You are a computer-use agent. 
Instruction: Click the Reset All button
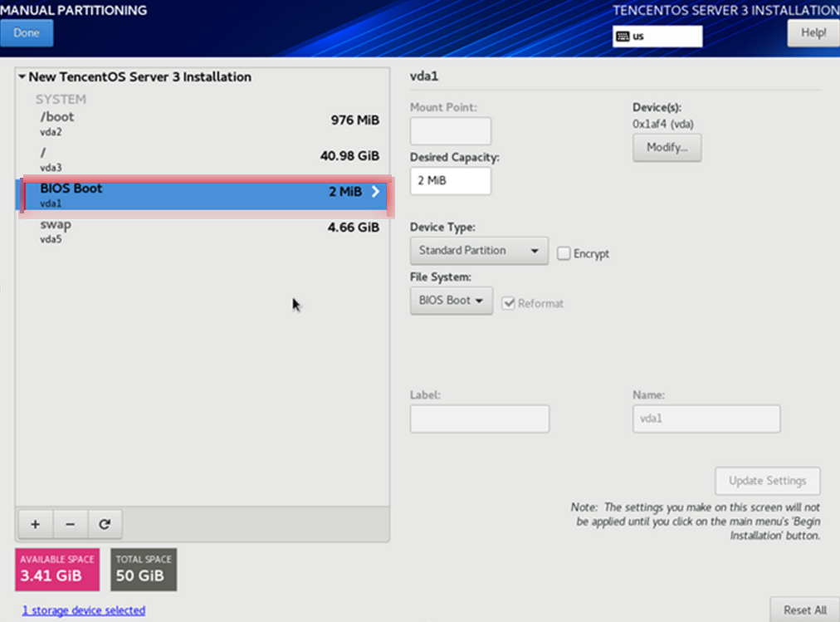(x=804, y=610)
